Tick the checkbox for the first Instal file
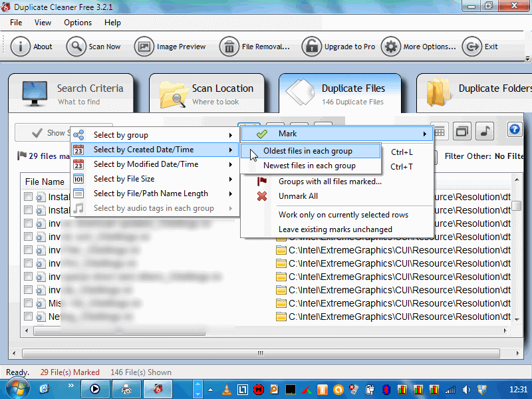 [x=28, y=198]
